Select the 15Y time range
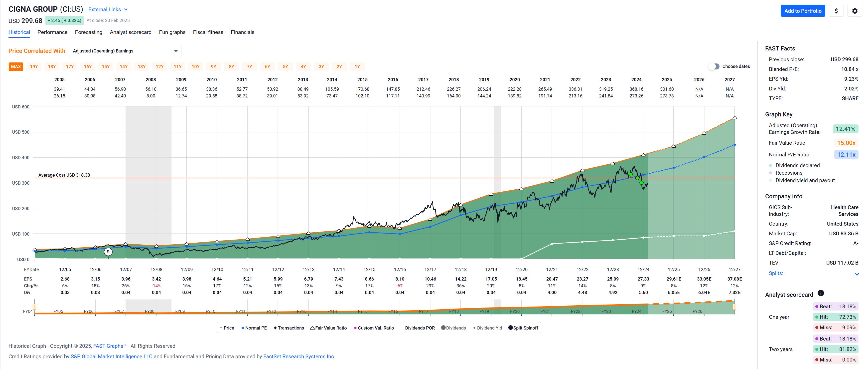The width and height of the screenshot is (868, 369). 106,67
